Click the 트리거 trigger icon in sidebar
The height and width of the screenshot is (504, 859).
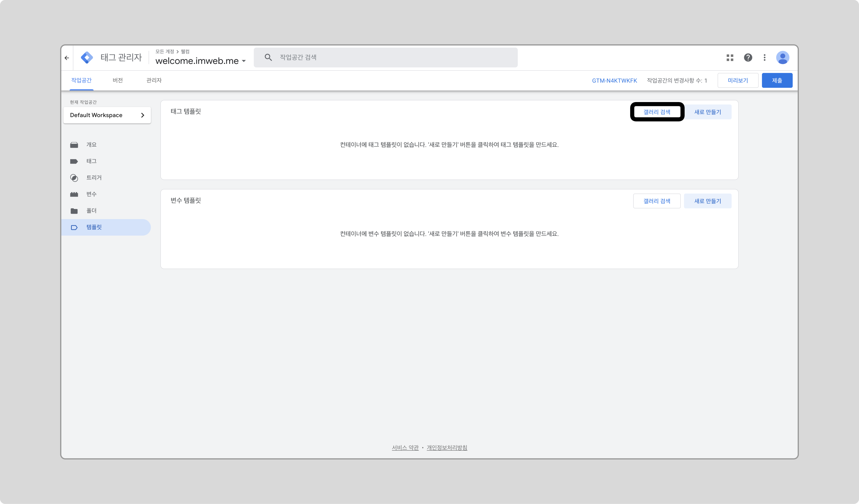pos(74,178)
